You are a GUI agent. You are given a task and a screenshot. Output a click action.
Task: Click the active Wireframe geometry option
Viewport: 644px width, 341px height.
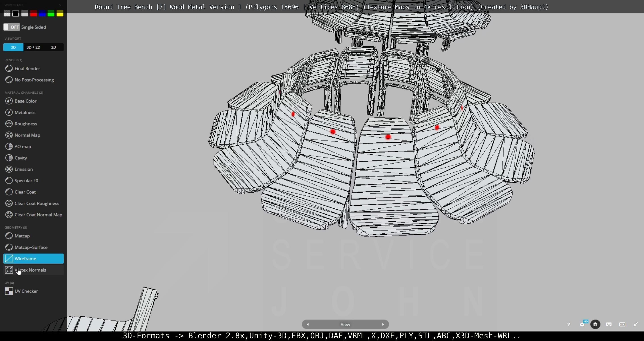[33, 259]
